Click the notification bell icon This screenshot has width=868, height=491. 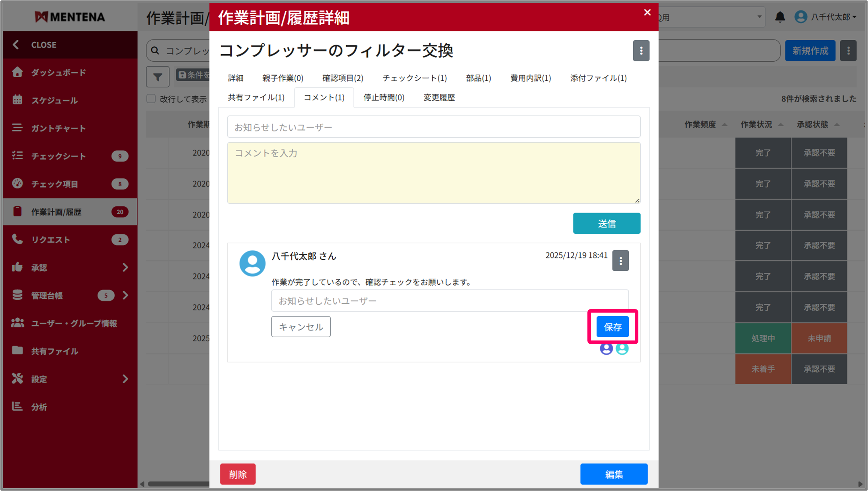(x=780, y=17)
